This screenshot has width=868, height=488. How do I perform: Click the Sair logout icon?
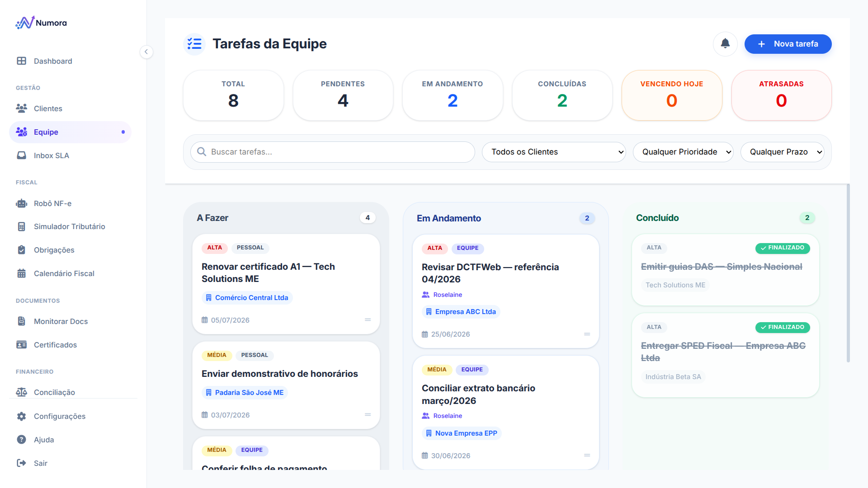(21, 463)
